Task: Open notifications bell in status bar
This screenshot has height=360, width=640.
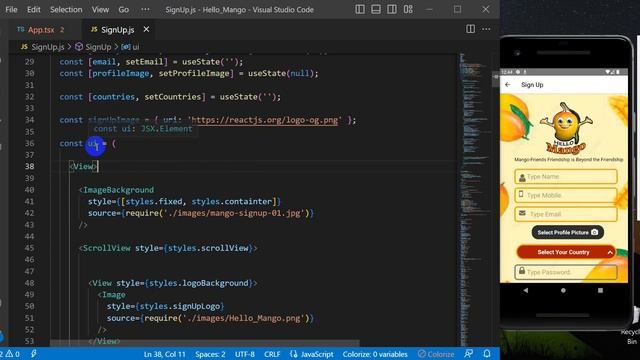Action: tap(487, 354)
